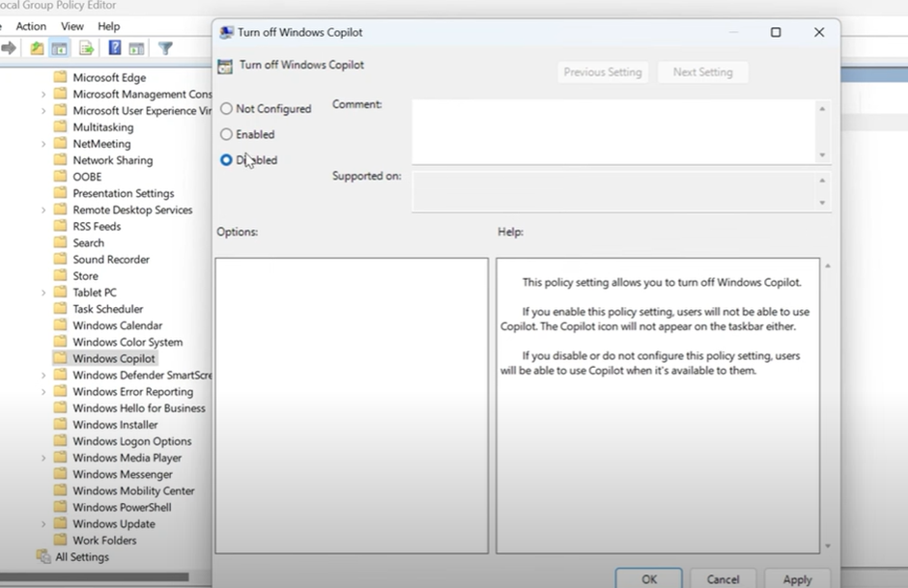The height and width of the screenshot is (588, 908).
Task: Enable the policy via Enabled radio button
Action: pos(225,135)
